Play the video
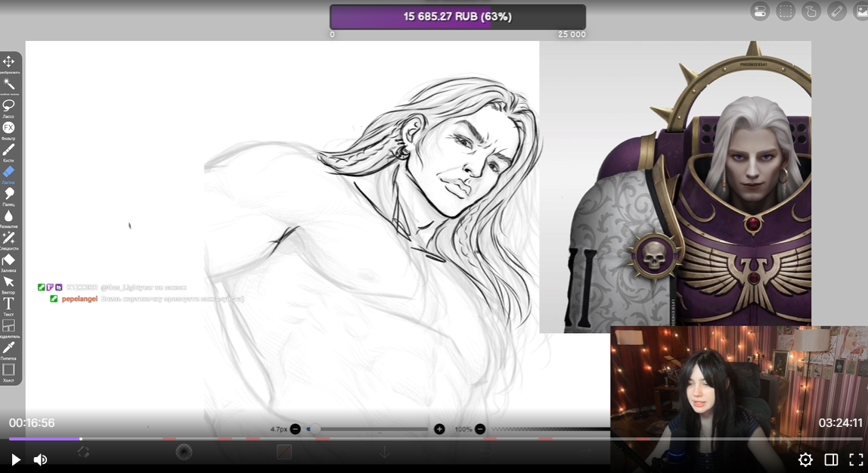 coord(15,459)
